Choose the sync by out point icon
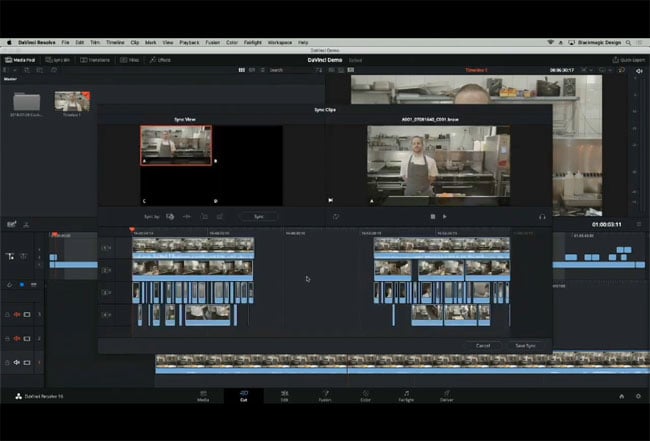Viewport: 650px width, 441px height. [220, 216]
